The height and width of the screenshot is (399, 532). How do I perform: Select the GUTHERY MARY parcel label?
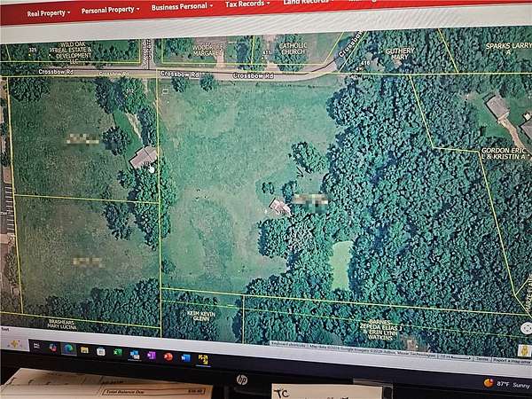pos(400,53)
